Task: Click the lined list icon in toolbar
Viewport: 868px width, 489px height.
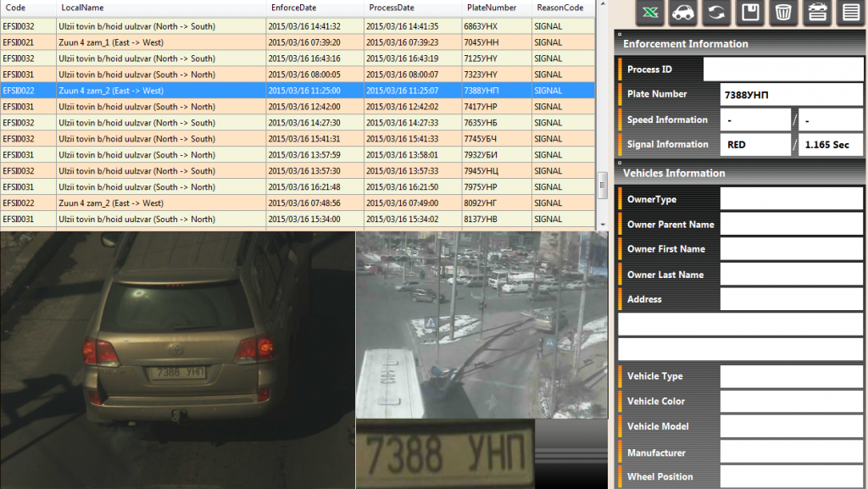Action: [849, 13]
